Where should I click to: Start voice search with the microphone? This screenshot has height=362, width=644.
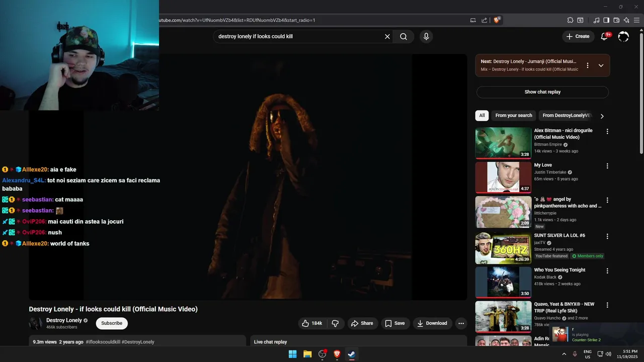(x=426, y=36)
